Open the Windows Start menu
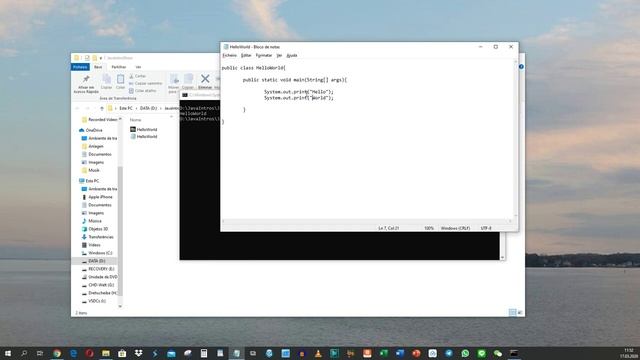 (x=8, y=353)
